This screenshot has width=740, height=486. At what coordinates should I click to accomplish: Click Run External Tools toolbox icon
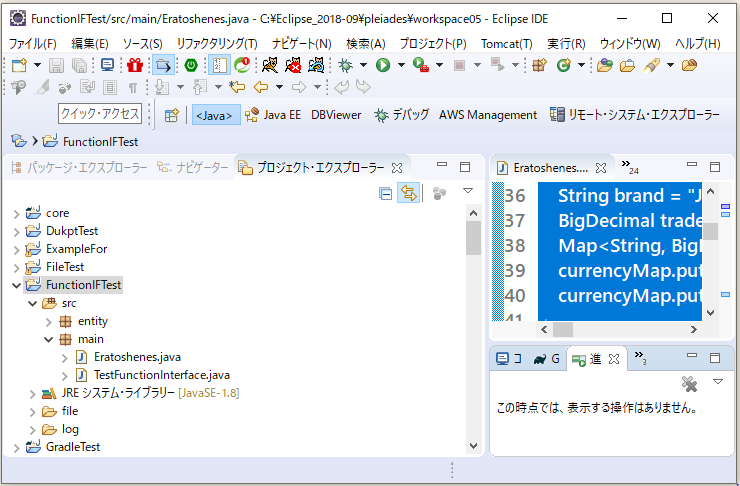[x=420, y=65]
